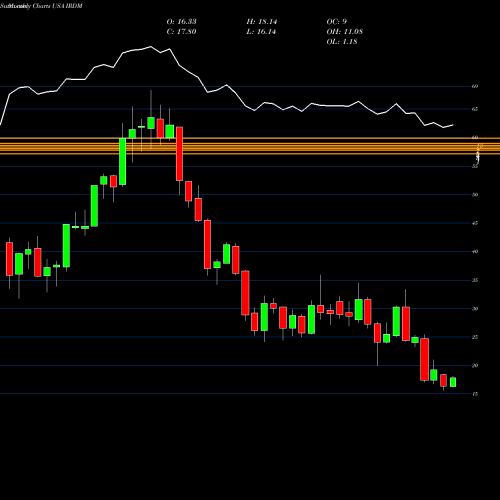Click the '65' price axis label
The height and width of the screenshot is (500, 500).
(475, 109)
